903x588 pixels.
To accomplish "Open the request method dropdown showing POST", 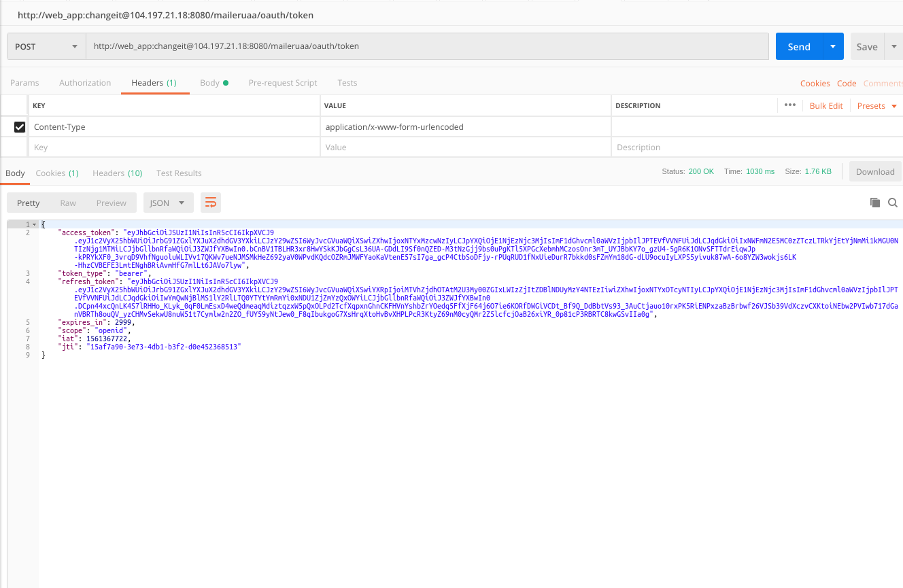I will pos(46,46).
